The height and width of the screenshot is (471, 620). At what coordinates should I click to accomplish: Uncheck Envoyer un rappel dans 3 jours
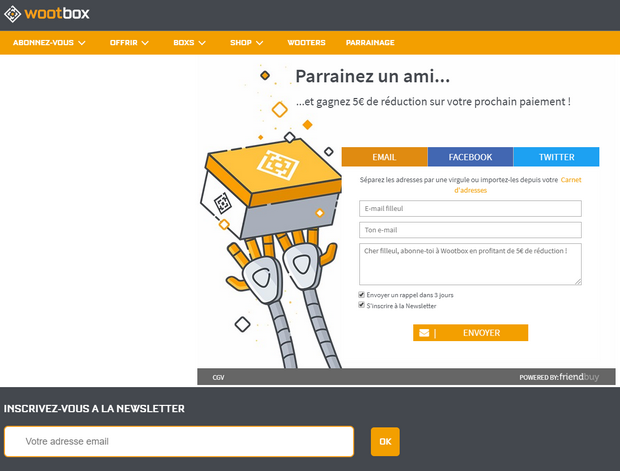coord(361,295)
